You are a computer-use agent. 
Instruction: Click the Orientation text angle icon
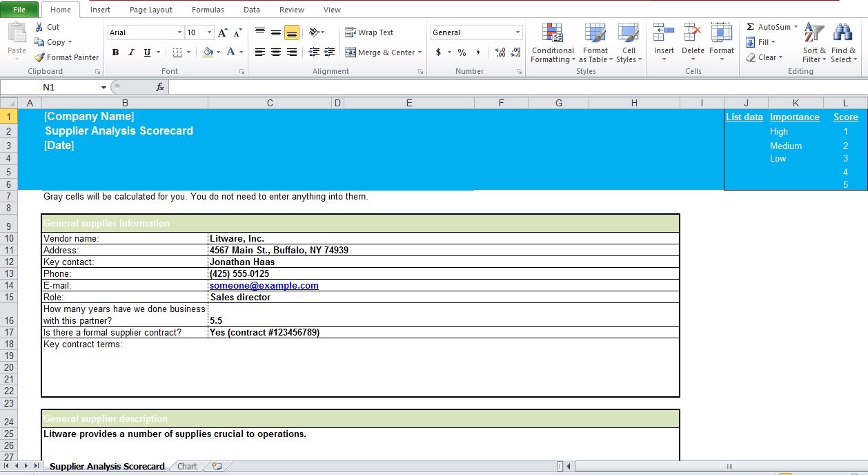coord(314,32)
